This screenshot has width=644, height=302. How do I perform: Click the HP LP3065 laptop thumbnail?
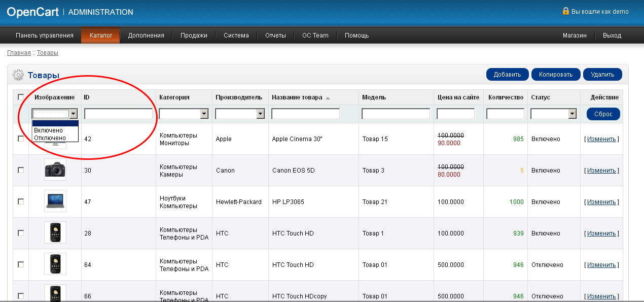click(x=55, y=201)
